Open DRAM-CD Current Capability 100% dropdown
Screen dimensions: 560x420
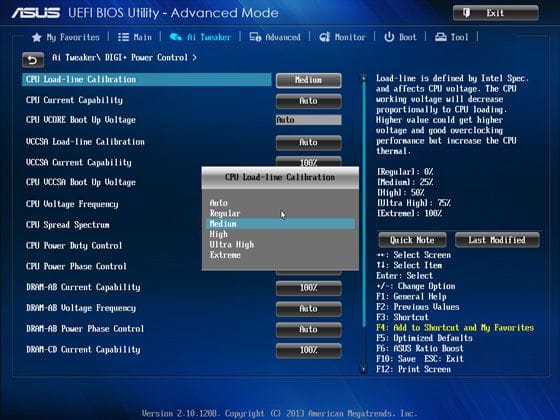click(309, 350)
